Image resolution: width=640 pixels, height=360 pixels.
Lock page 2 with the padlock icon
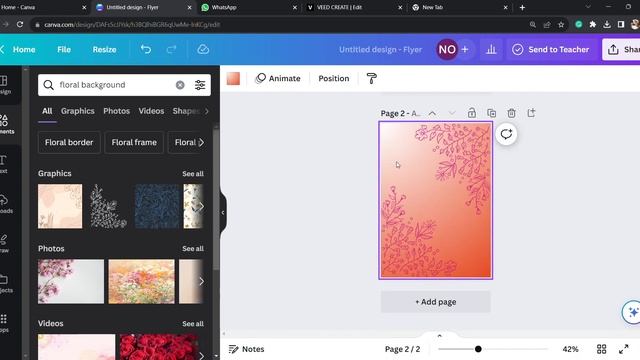[x=471, y=113]
